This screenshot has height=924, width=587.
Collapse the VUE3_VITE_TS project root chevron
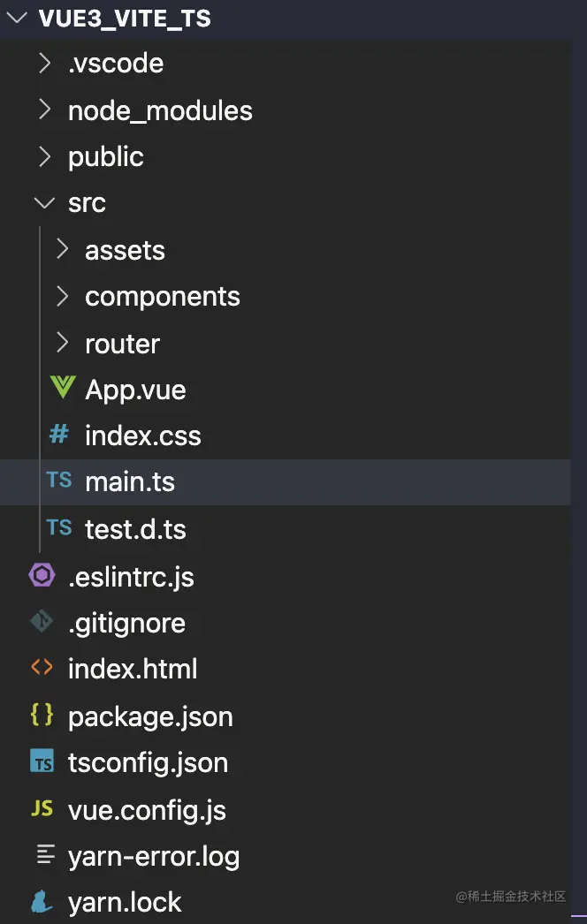tap(17, 18)
